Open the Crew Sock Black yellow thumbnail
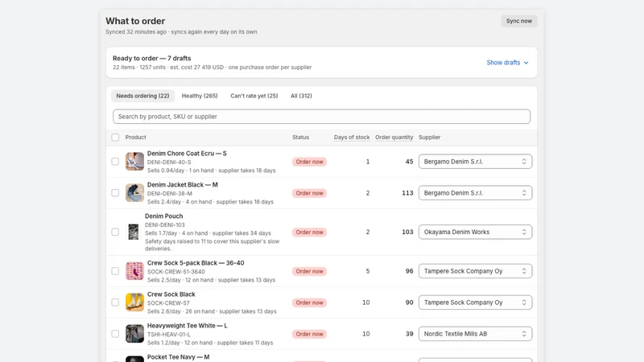644x362 pixels. (x=134, y=302)
